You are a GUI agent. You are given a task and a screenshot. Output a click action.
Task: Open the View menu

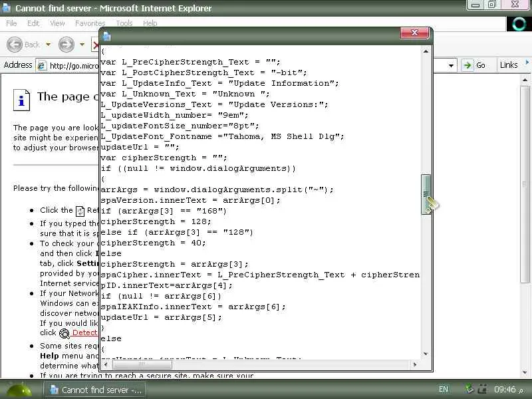click(x=57, y=23)
